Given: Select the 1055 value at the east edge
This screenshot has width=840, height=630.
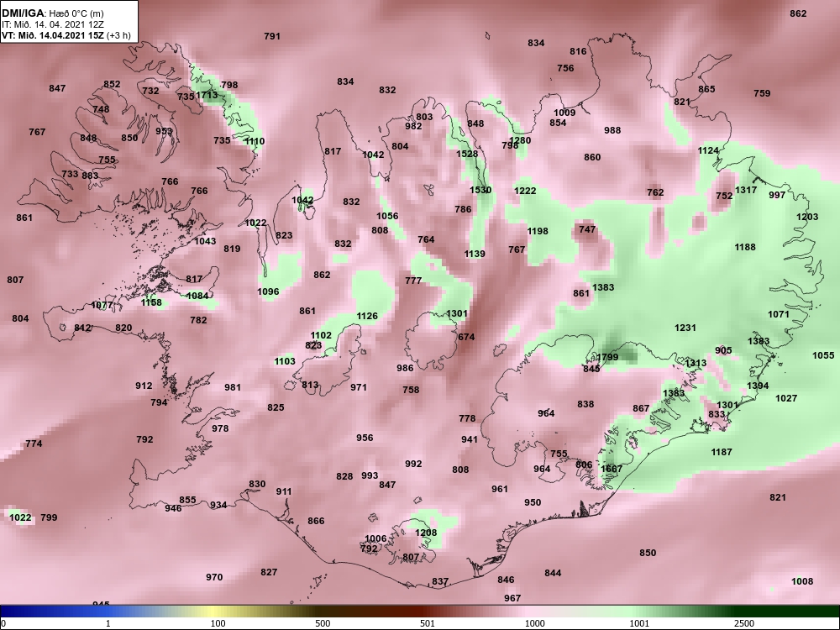Looking at the screenshot, I should coord(823,355).
